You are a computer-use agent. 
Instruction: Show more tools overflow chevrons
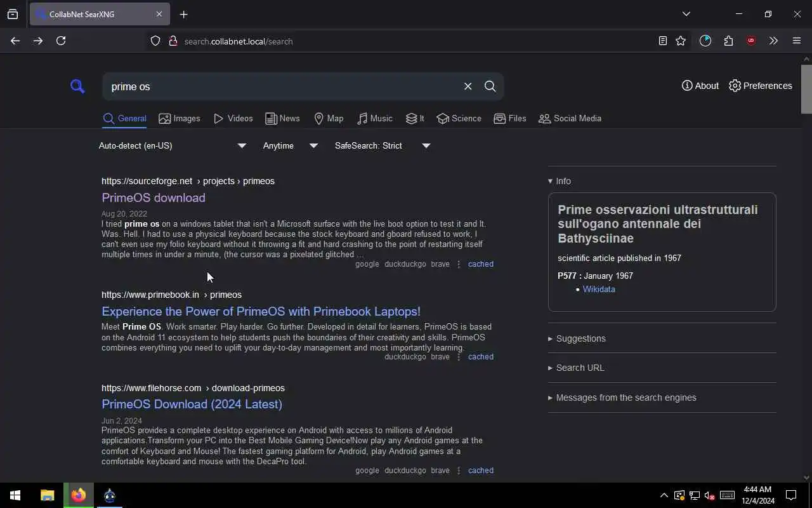773,41
